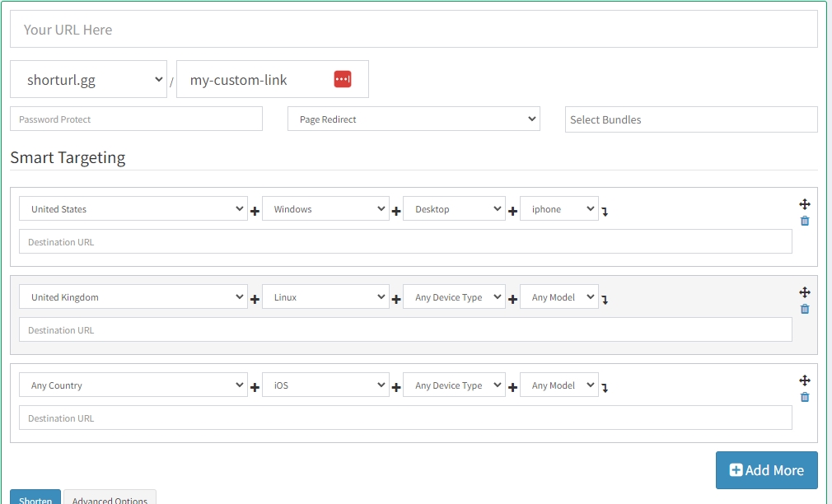Open the Windows operating system dropdown
Image resolution: width=832 pixels, height=504 pixels.
point(325,208)
